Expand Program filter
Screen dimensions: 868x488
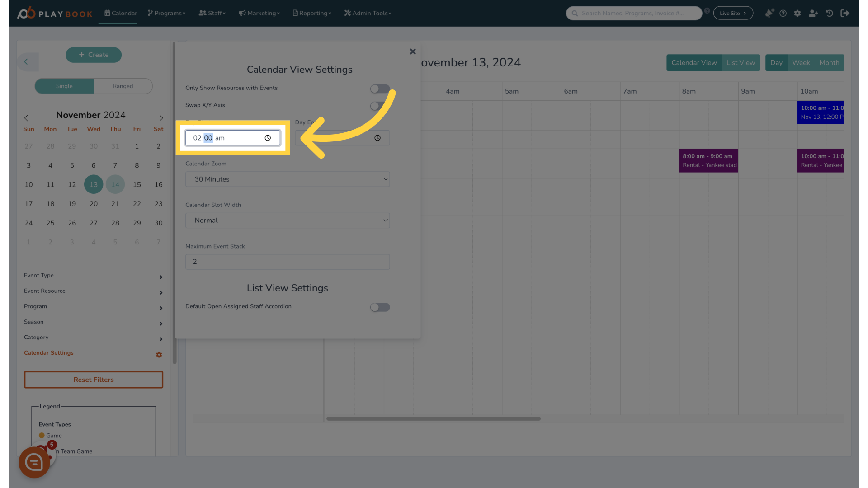coord(94,307)
